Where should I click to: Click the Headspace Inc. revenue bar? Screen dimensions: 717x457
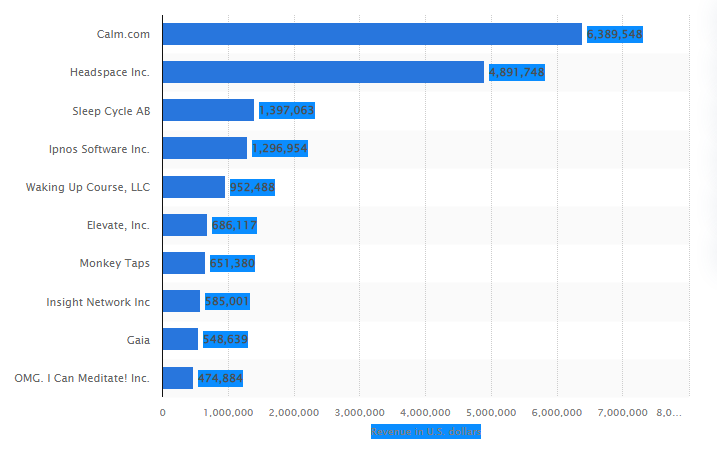click(323, 72)
